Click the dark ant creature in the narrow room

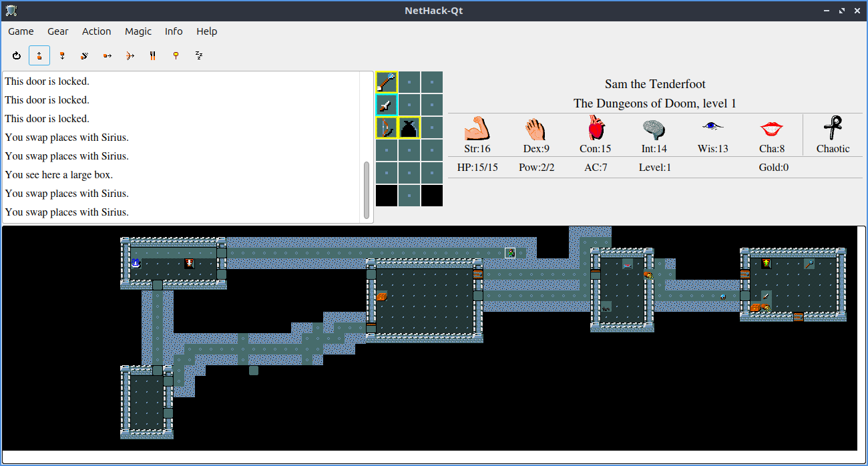click(606, 307)
